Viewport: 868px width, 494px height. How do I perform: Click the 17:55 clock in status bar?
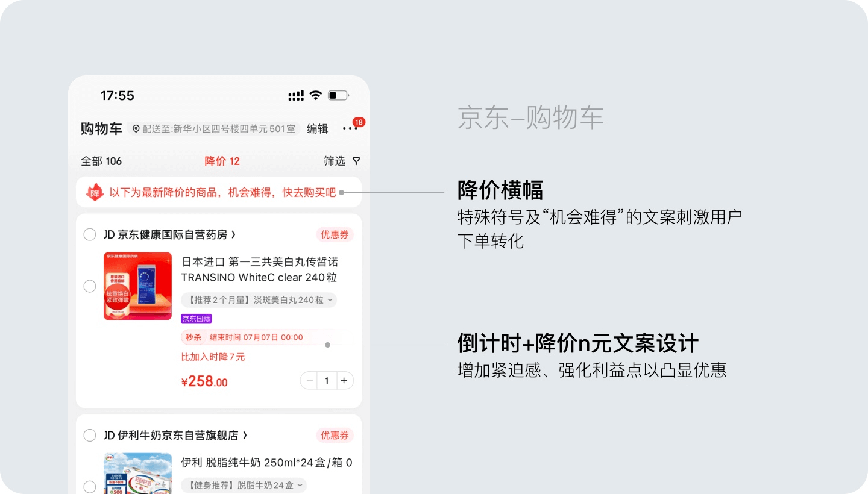click(118, 96)
